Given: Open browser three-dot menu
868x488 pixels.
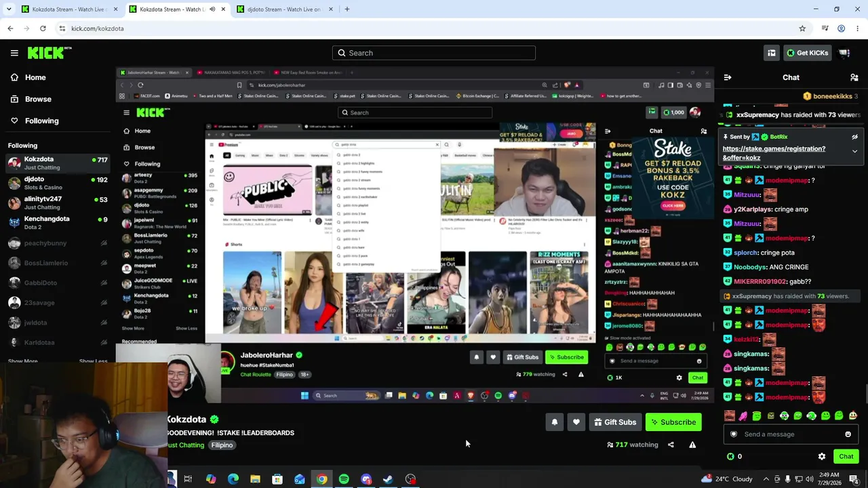Looking at the screenshot, I should pos(858,28).
